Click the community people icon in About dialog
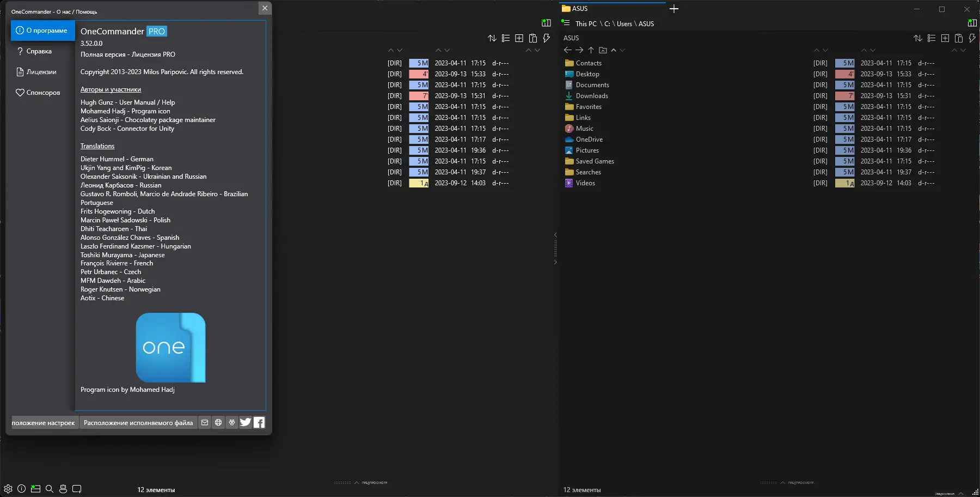This screenshot has height=497, width=980. (x=232, y=422)
